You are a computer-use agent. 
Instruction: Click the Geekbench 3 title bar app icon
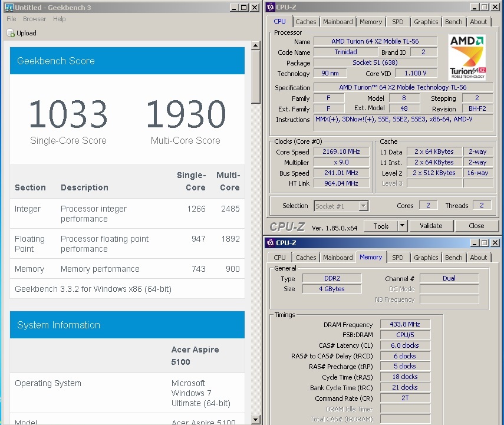(x=9, y=8)
